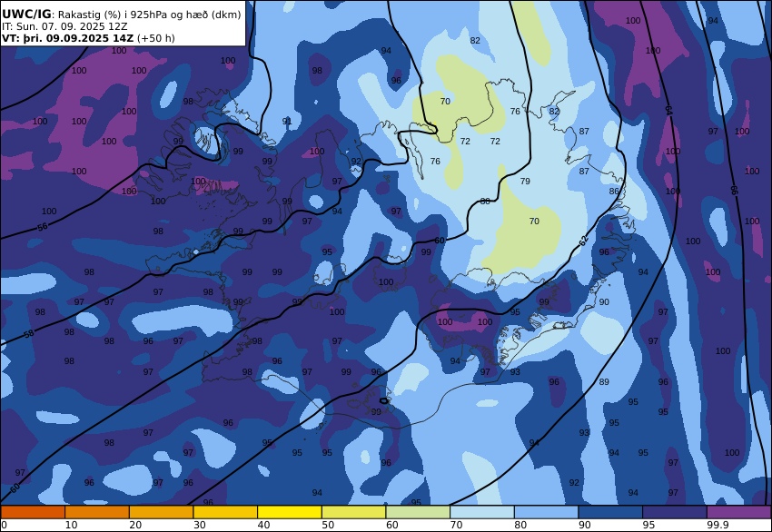
Task: Click the '40' legend scale label
Action: [263, 525]
